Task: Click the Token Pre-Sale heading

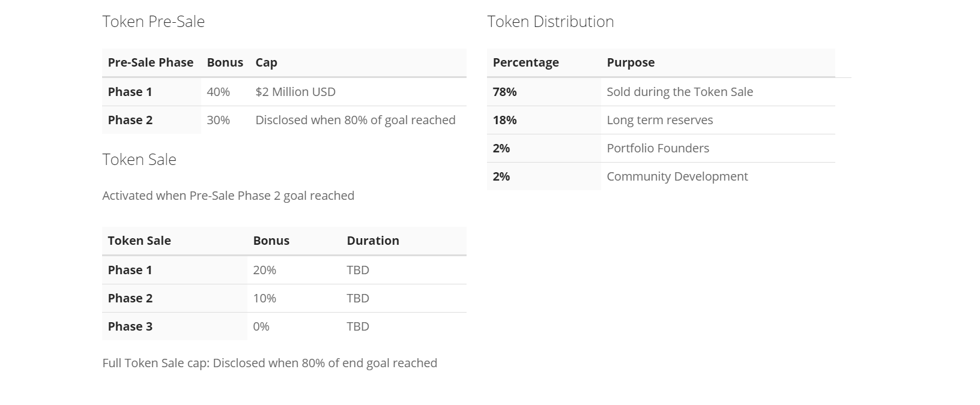Action: click(x=153, y=22)
